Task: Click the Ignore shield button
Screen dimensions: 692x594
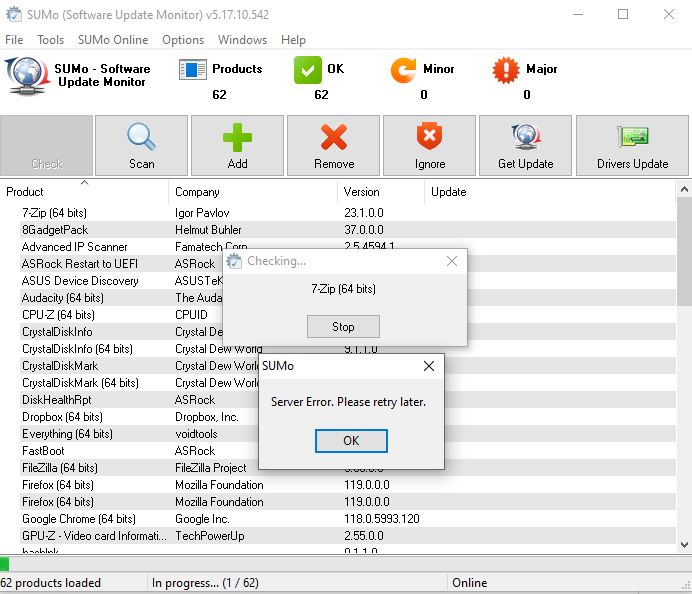Action: [429, 146]
